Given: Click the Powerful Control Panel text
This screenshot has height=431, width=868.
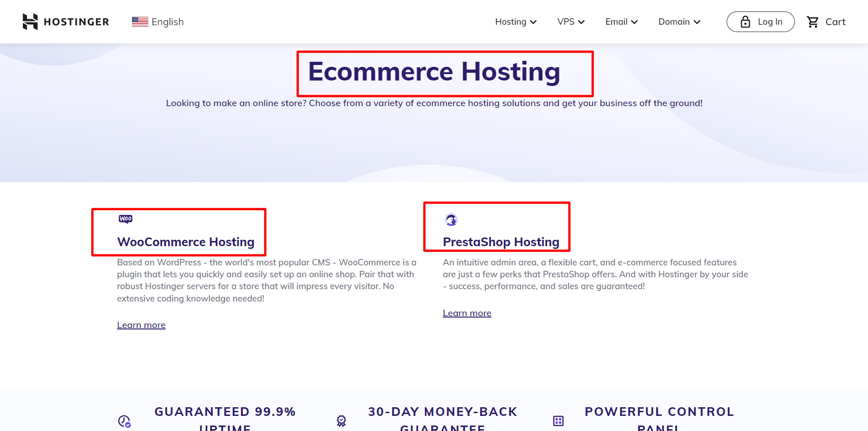Looking at the screenshot, I should pos(659,419).
